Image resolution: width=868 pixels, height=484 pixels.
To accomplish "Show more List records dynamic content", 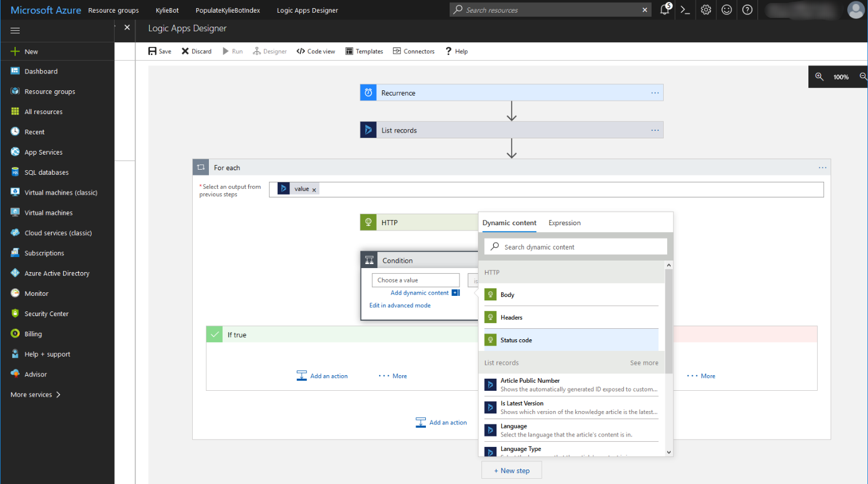I will point(644,363).
